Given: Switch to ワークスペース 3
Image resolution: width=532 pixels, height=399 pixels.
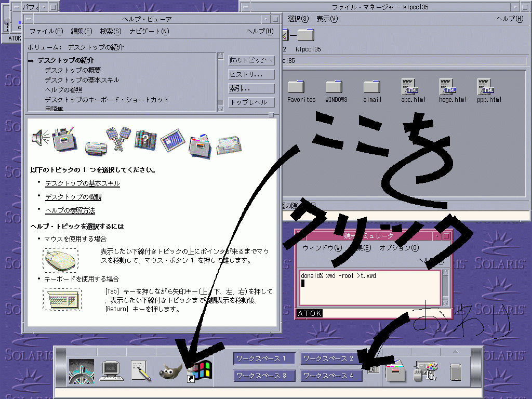Looking at the screenshot, I should tap(263, 376).
